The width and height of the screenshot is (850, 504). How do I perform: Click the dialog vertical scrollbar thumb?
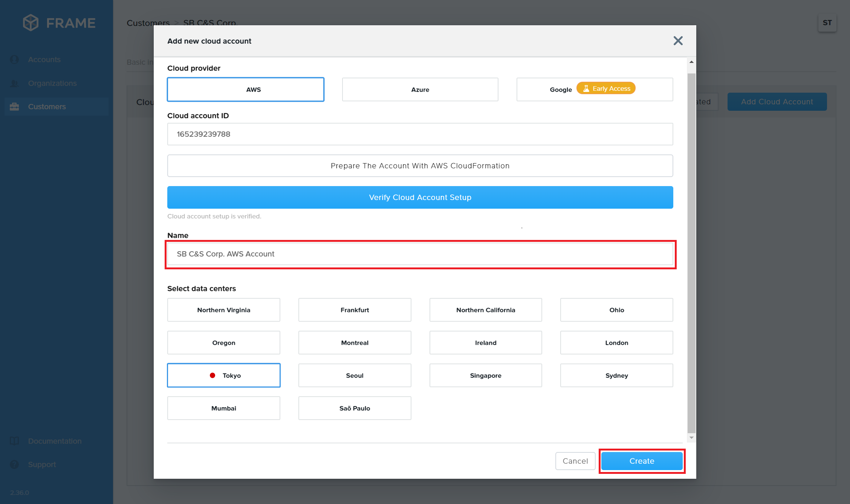pos(691,253)
